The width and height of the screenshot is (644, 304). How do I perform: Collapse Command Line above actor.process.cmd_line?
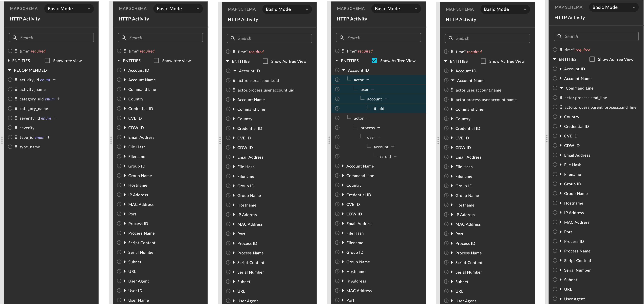tap(562, 88)
